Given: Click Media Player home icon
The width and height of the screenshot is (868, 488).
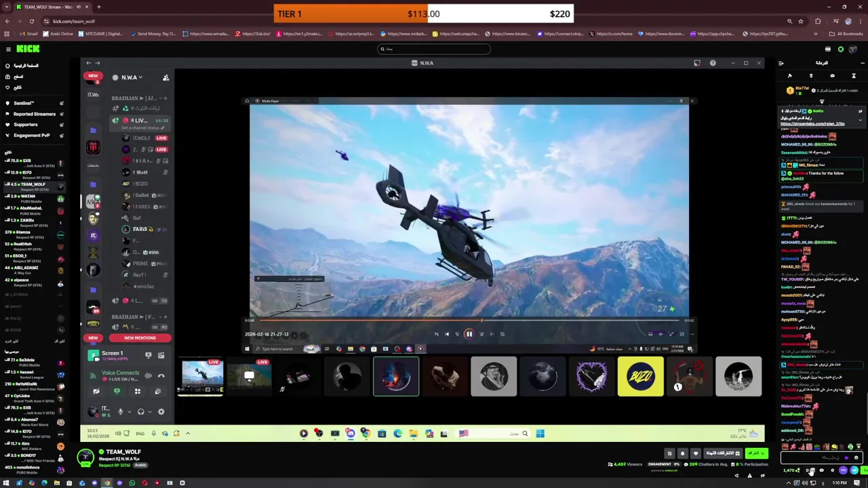Looking at the screenshot, I should pyautogui.click(x=247, y=101).
